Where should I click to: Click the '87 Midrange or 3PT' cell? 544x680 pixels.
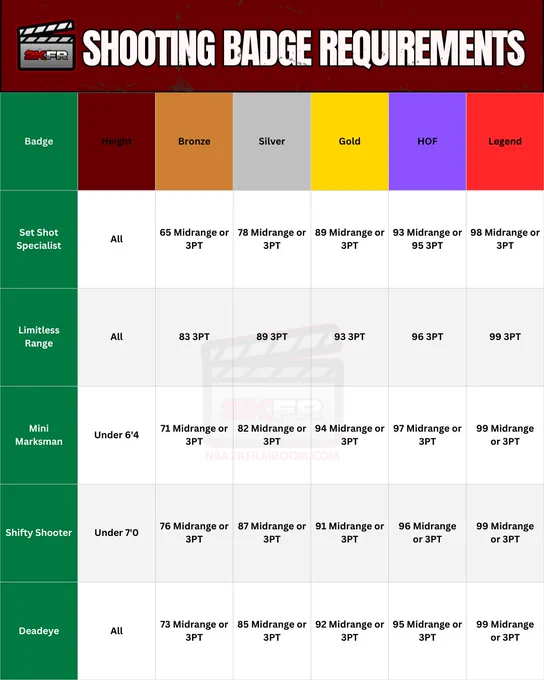(x=272, y=533)
